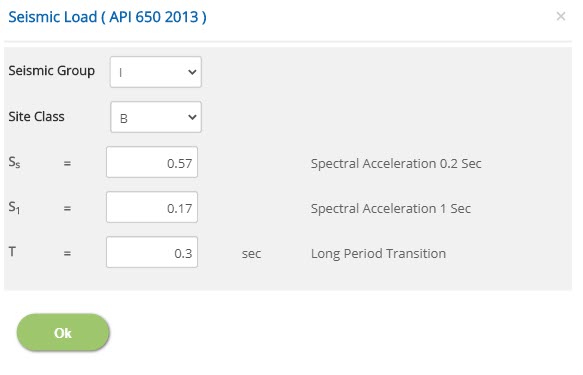The width and height of the screenshot is (583, 375).
Task: Click the S1 variable label
Action: 15,207
